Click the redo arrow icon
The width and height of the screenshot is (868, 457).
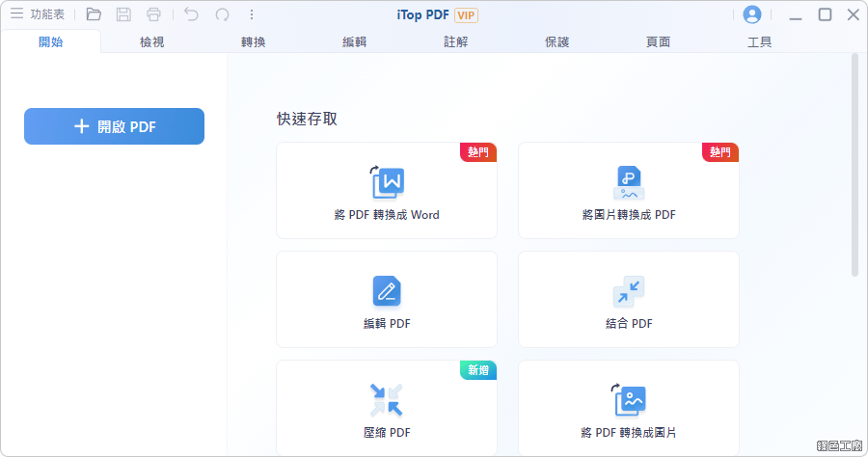pyautogui.click(x=222, y=14)
